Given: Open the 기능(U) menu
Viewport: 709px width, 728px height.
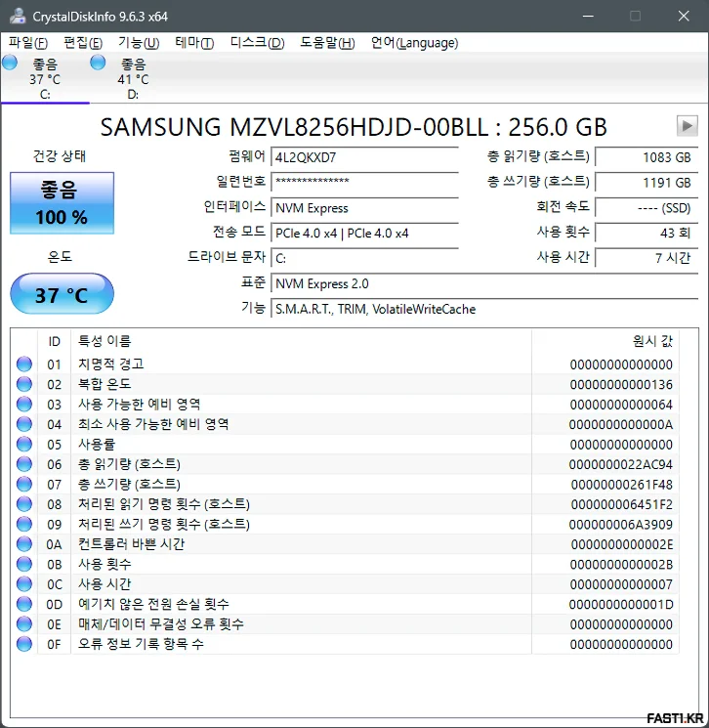Looking at the screenshot, I should [x=139, y=43].
